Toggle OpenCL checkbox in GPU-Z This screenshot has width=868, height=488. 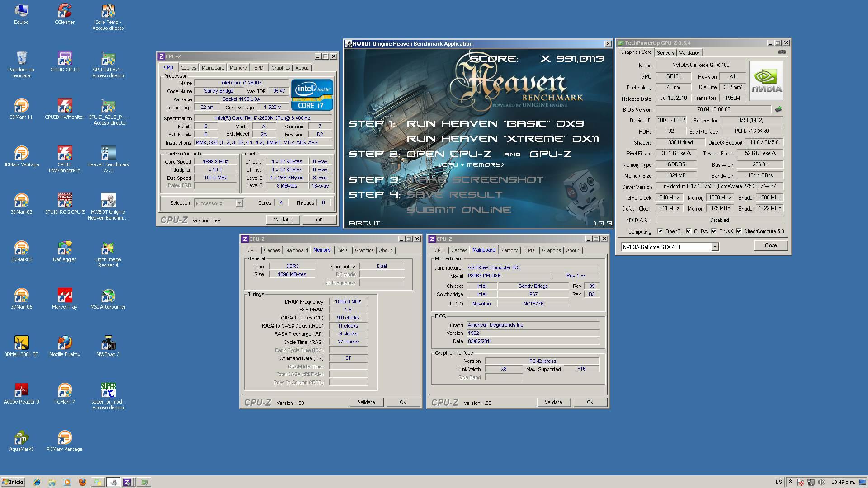tap(660, 231)
